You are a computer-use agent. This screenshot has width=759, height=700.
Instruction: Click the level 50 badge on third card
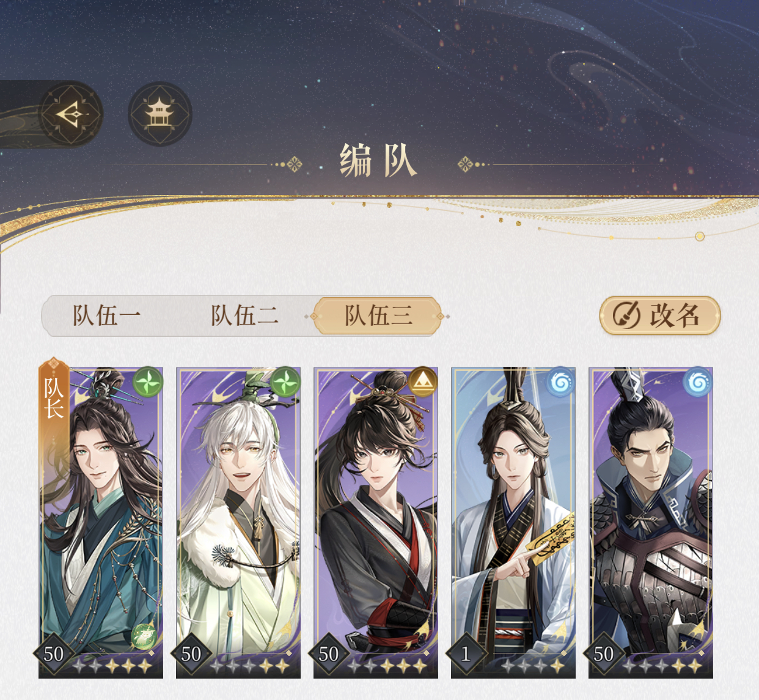pos(329,654)
